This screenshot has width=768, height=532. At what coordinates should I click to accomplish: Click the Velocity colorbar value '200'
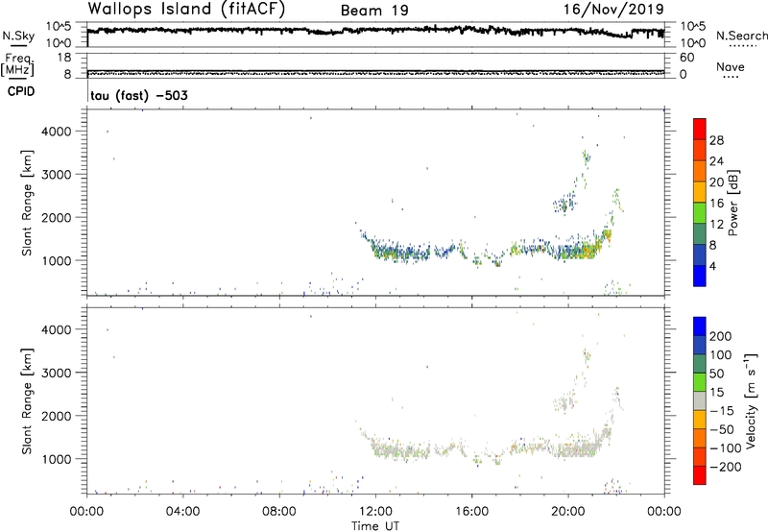[721, 336]
